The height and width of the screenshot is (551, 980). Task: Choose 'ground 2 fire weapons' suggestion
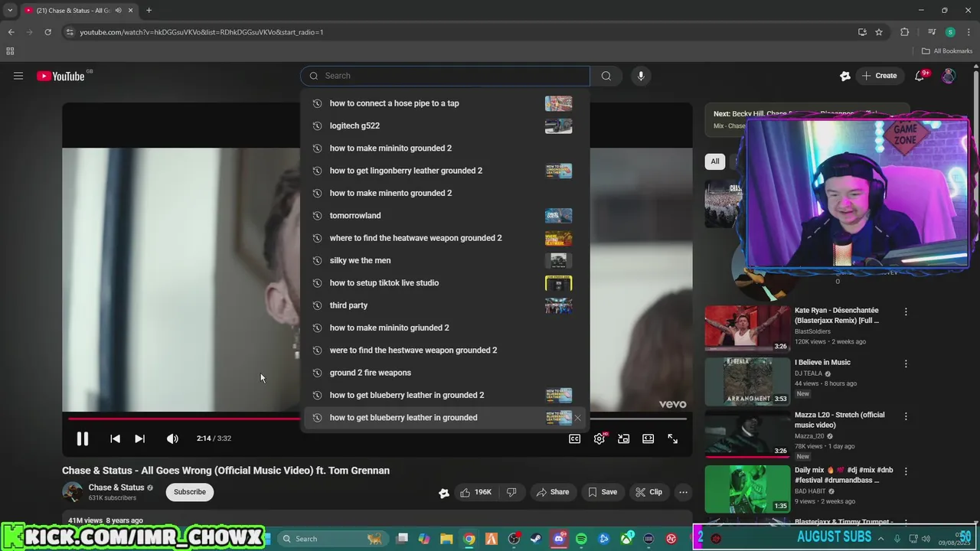point(445,373)
